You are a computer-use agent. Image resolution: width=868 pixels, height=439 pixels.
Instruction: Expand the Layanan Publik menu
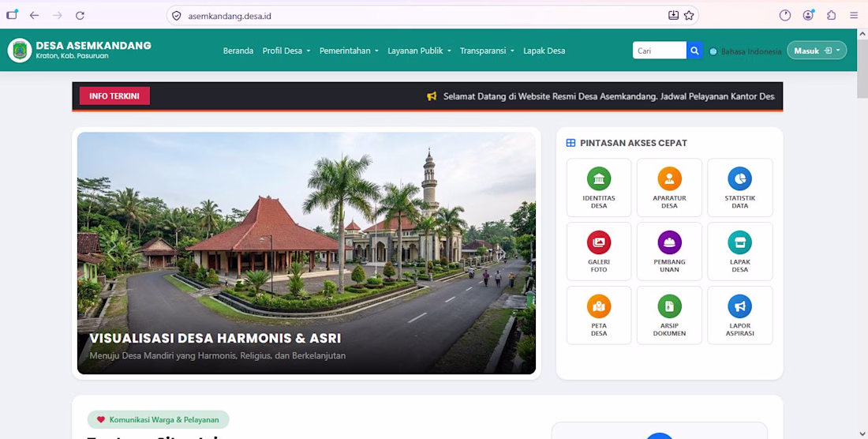pyautogui.click(x=419, y=51)
